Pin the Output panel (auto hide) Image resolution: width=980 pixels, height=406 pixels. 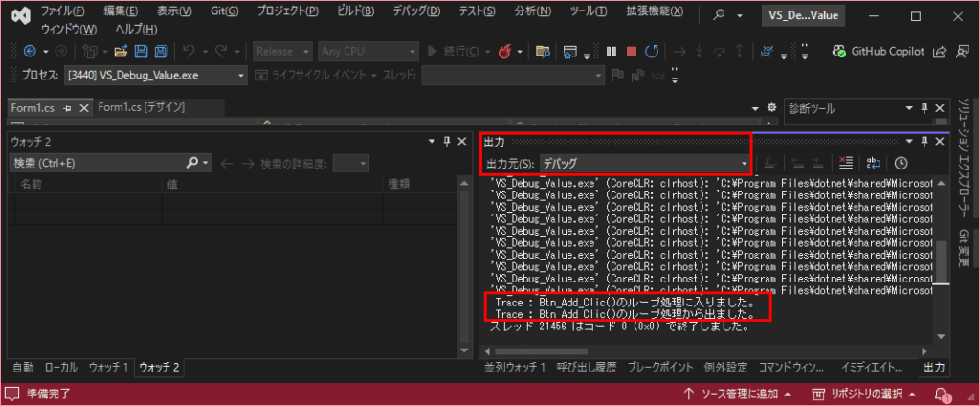coord(924,142)
